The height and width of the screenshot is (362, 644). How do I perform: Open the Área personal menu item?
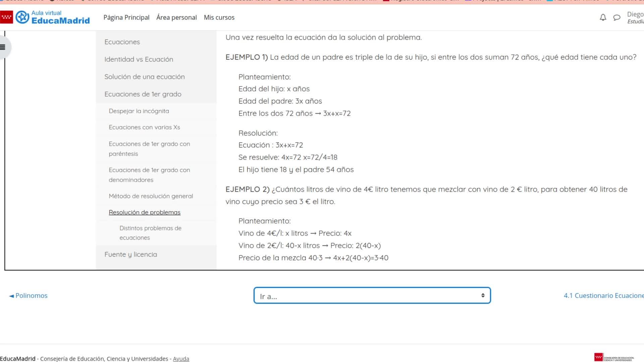tap(176, 17)
